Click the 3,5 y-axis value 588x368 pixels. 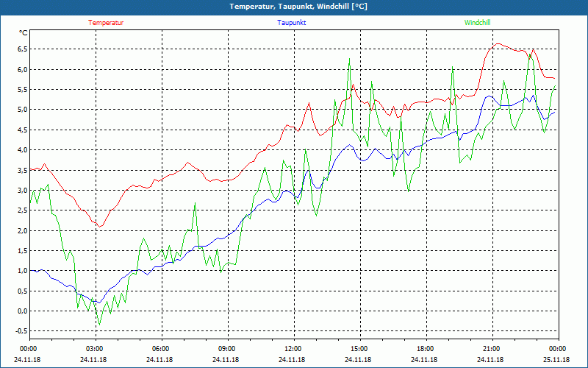pyautogui.click(x=23, y=170)
